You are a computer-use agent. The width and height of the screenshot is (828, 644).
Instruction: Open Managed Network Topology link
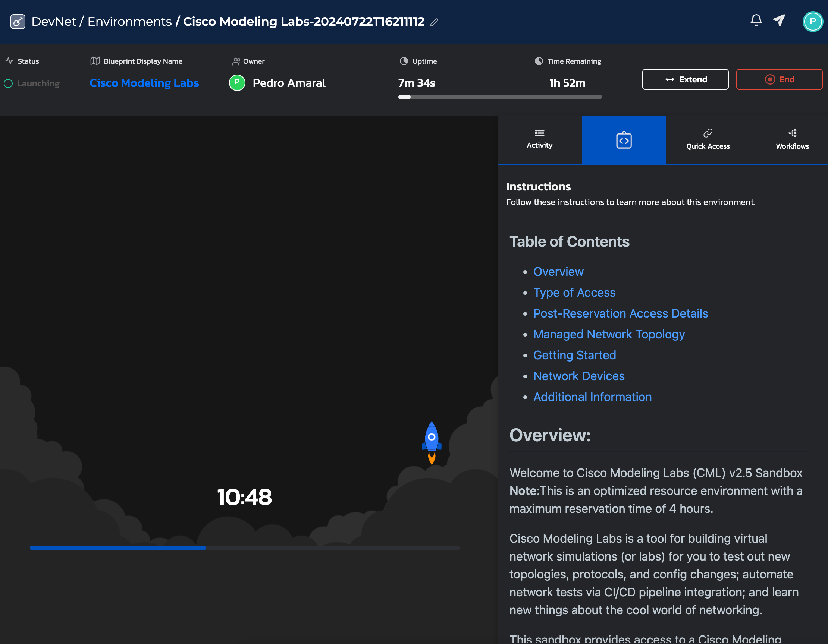(x=609, y=334)
